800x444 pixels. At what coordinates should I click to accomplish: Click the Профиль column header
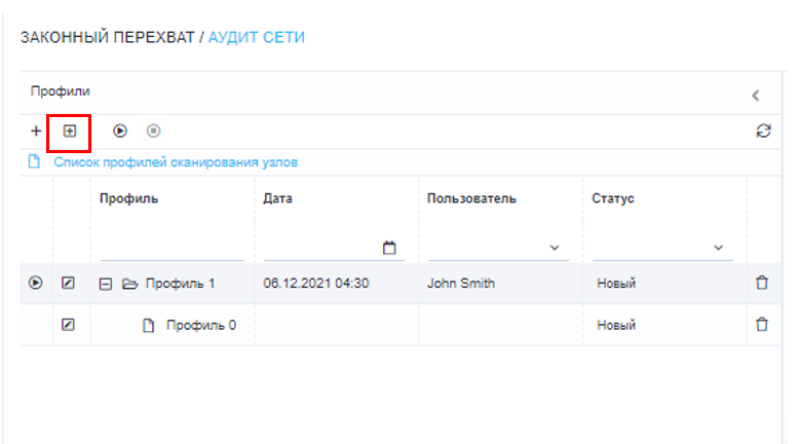[128, 198]
